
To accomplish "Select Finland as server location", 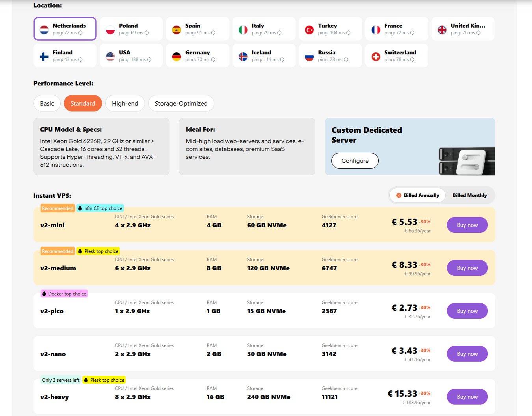I will tap(65, 56).
